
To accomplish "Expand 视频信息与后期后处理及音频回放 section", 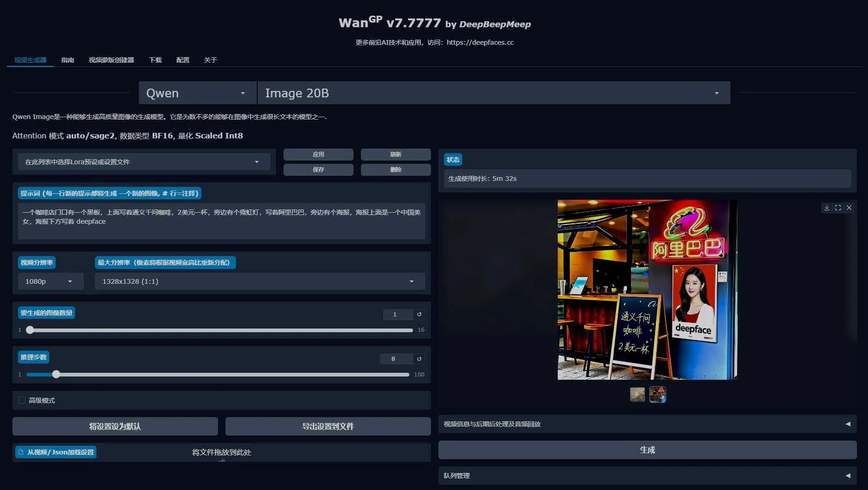I will point(647,424).
